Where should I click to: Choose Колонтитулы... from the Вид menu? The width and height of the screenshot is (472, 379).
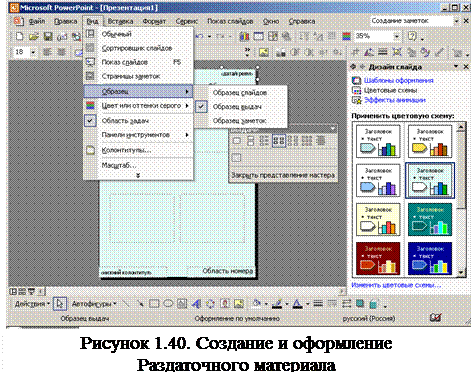[138, 150]
